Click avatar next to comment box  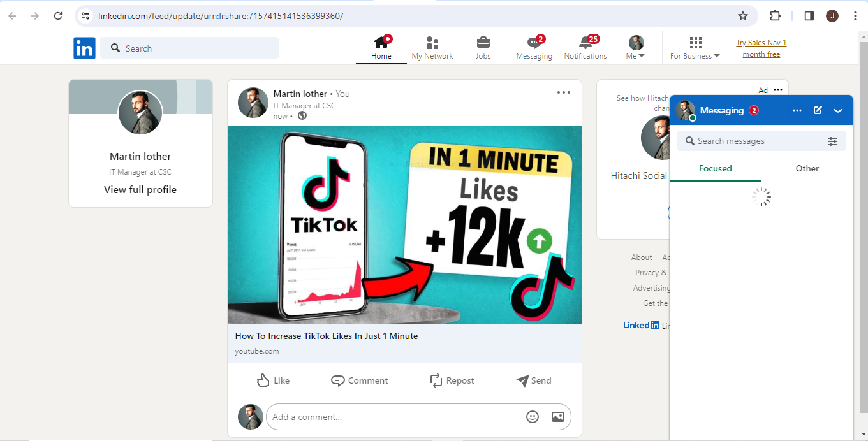pos(251,417)
